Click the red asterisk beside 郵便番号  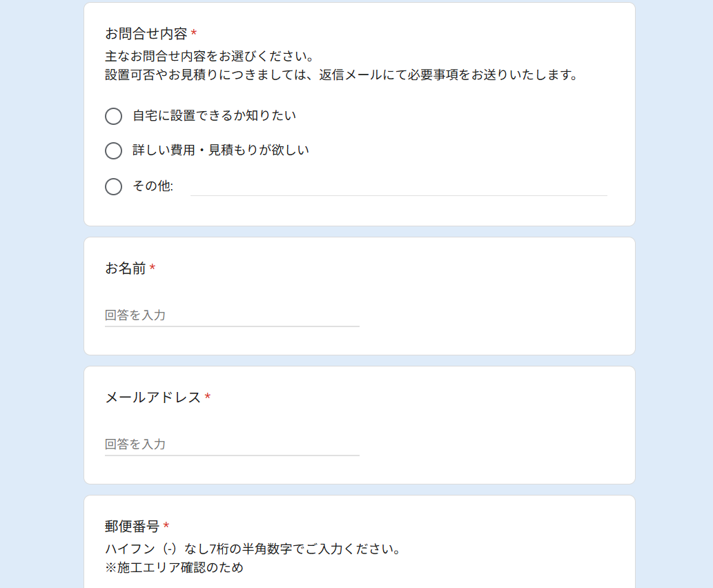coord(166,527)
